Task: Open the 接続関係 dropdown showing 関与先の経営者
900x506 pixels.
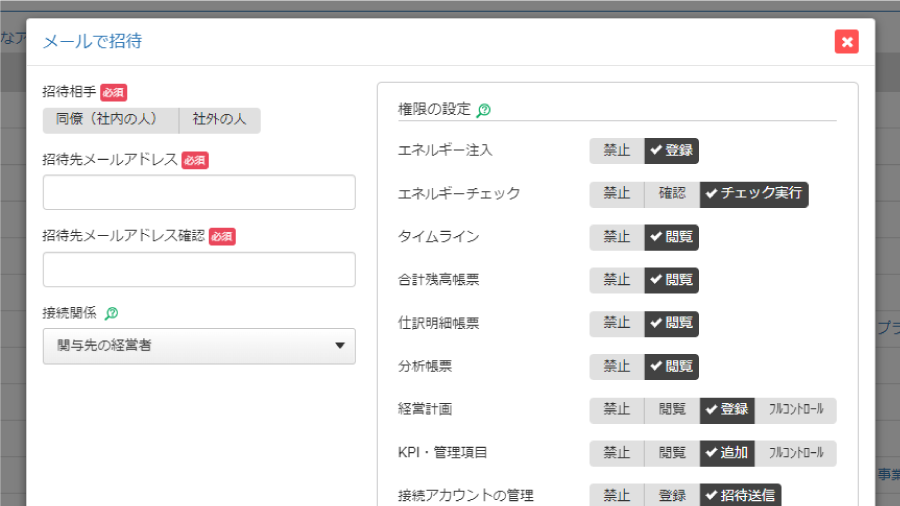Action: 199,346
